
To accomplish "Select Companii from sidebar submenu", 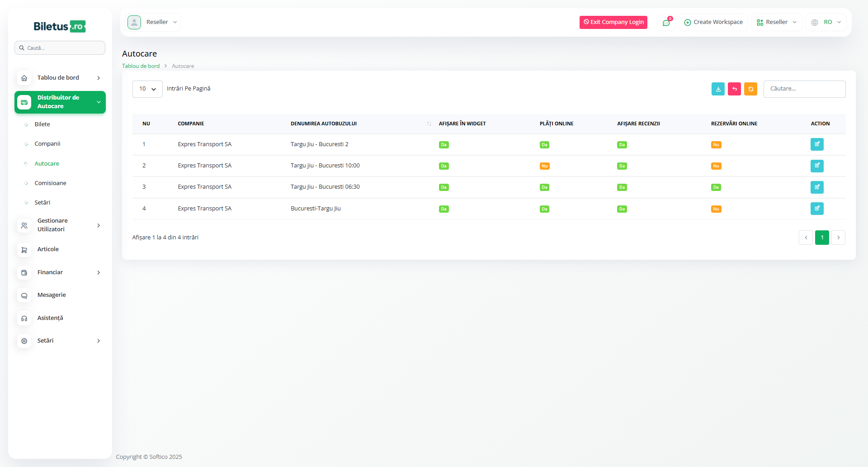I will 47,144.
